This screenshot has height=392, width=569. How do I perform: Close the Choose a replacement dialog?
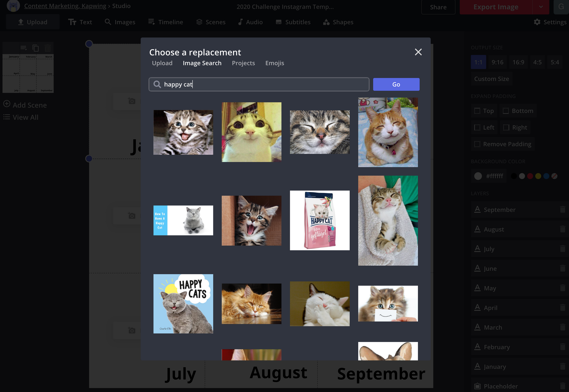(418, 52)
